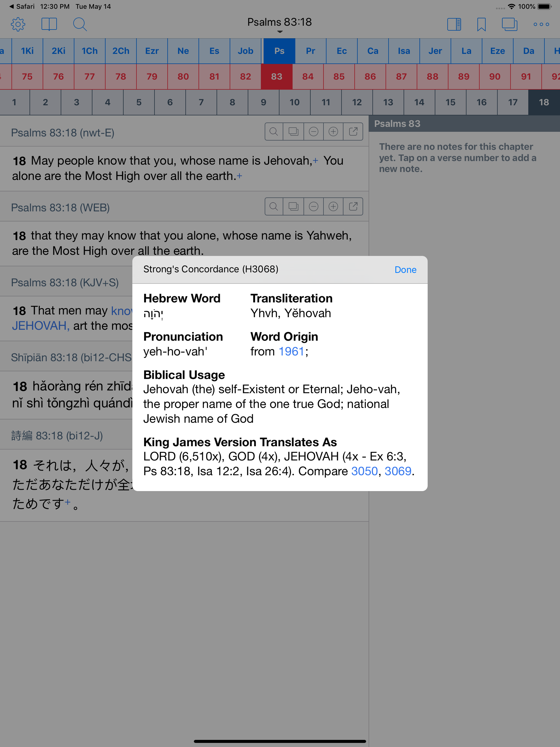This screenshot has width=560, height=747.
Task: Decrease font size in nwt-E pane
Action: pyautogui.click(x=313, y=132)
